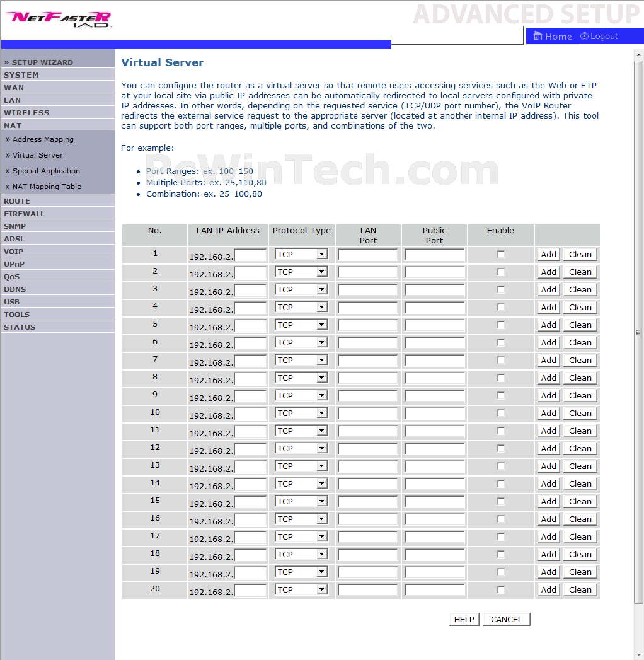This screenshot has width=644, height=660.
Task: Open the TOOLS menu section
Action: 17,315
